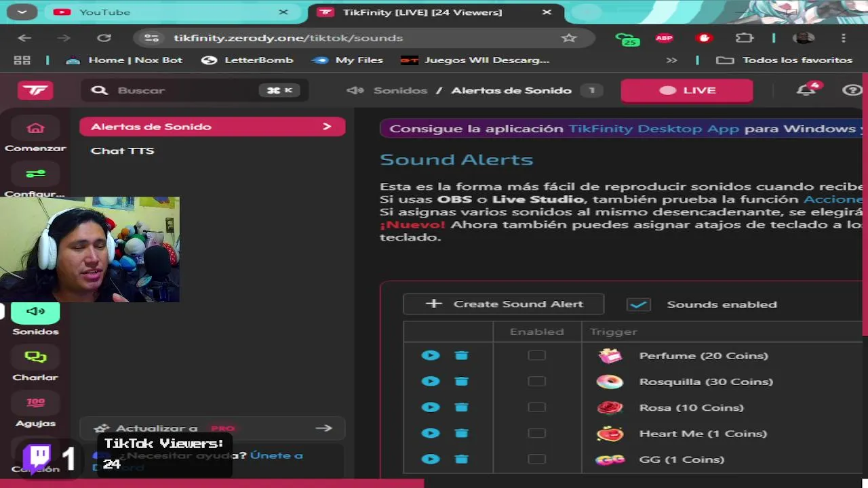The height and width of the screenshot is (488, 868).
Task: Click the Heart Me gift icon
Action: point(610,434)
